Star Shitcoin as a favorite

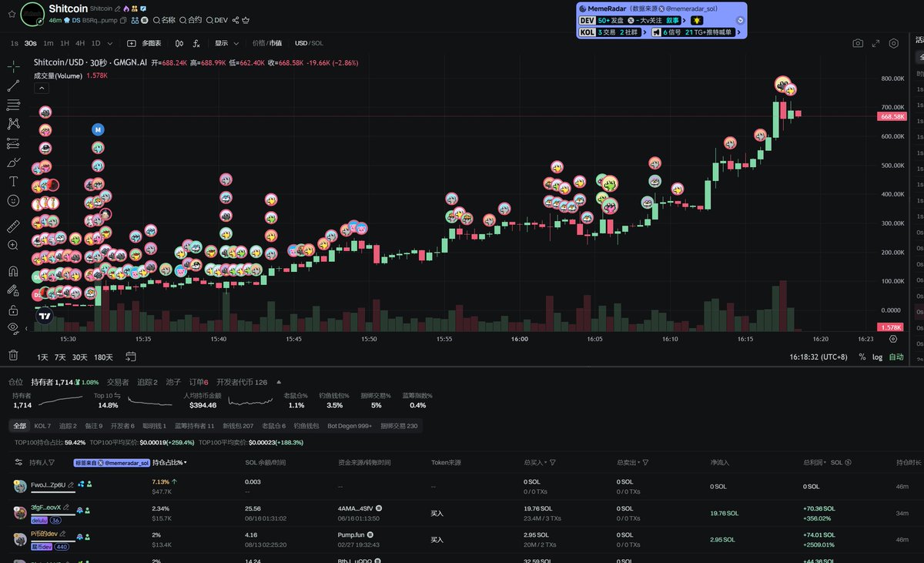point(12,15)
